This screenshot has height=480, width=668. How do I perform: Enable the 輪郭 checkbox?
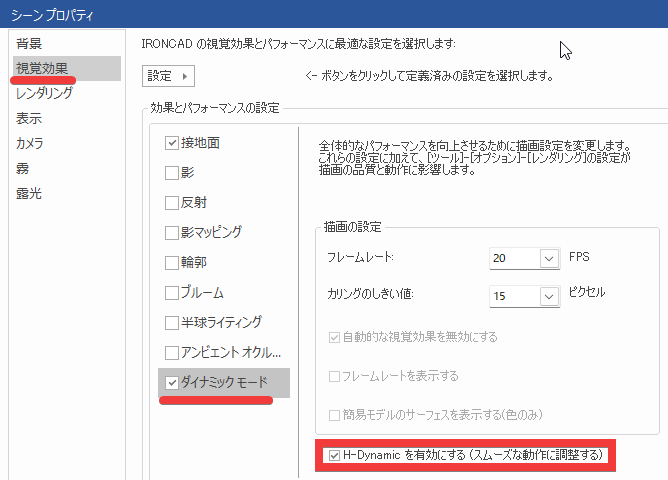[x=171, y=263]
